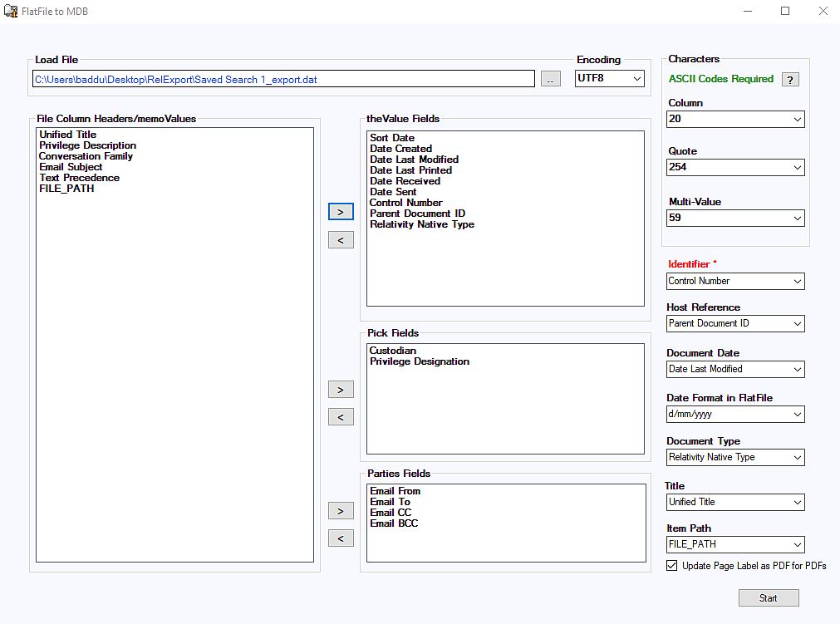Click the Start button

[768, 597]
